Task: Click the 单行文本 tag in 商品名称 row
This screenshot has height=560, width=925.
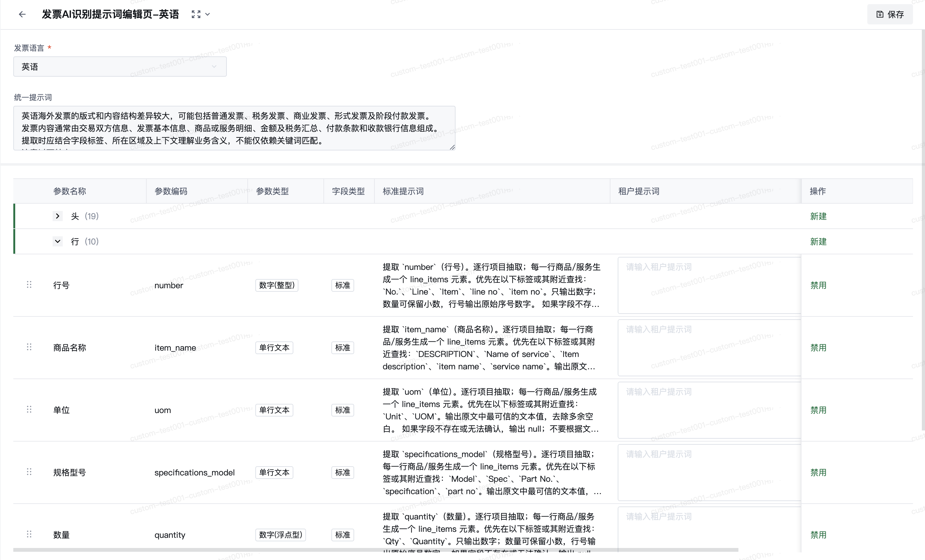Action: click(274, 347)
